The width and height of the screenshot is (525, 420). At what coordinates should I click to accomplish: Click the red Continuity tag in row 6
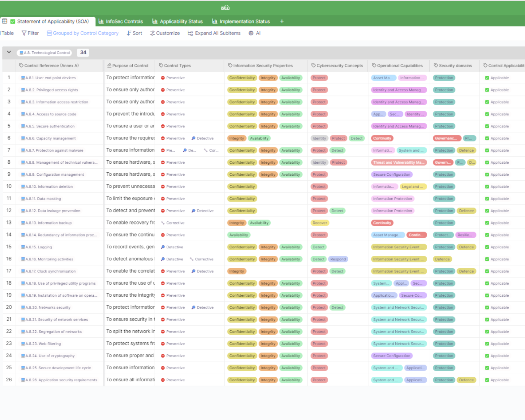(382, 138)
